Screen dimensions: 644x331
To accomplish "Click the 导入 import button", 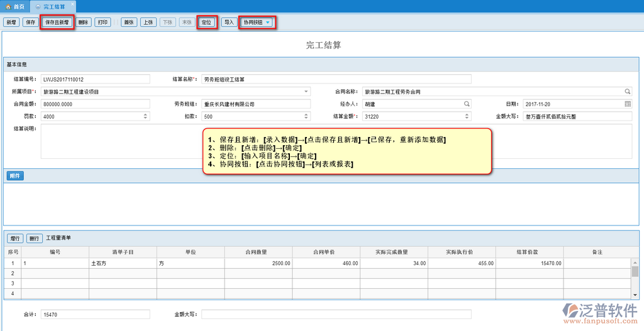I will click(229, 22).
